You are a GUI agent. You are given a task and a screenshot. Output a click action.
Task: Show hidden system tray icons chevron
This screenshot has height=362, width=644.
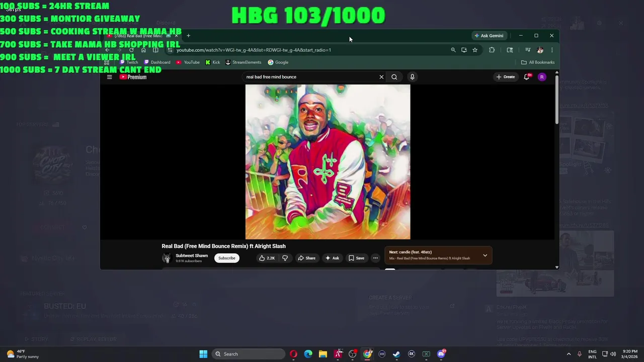(x=569, y=354)
